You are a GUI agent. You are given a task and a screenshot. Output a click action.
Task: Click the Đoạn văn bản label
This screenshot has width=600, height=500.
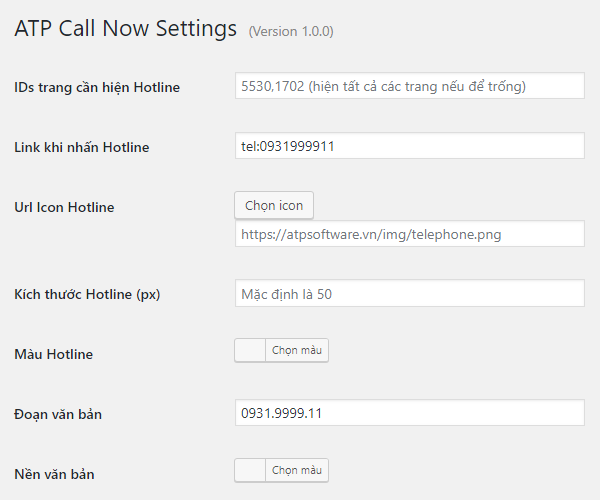point(58,413)
